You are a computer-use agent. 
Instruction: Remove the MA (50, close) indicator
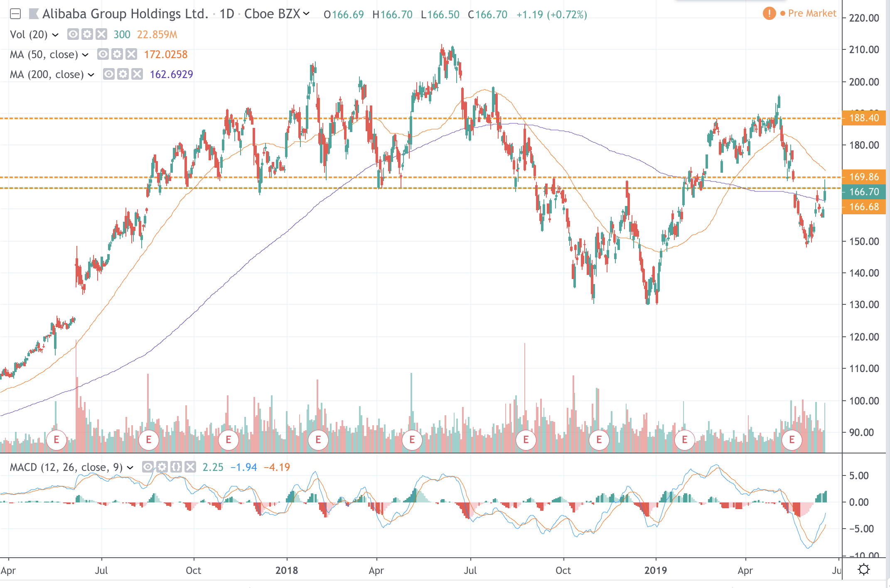(131, 54)
